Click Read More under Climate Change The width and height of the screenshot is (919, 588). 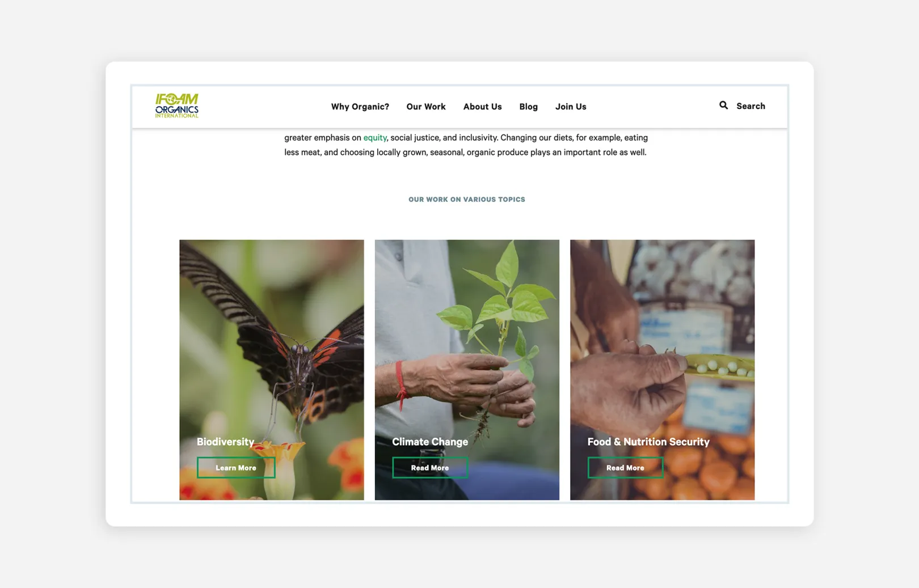click(x=430, y=468)
